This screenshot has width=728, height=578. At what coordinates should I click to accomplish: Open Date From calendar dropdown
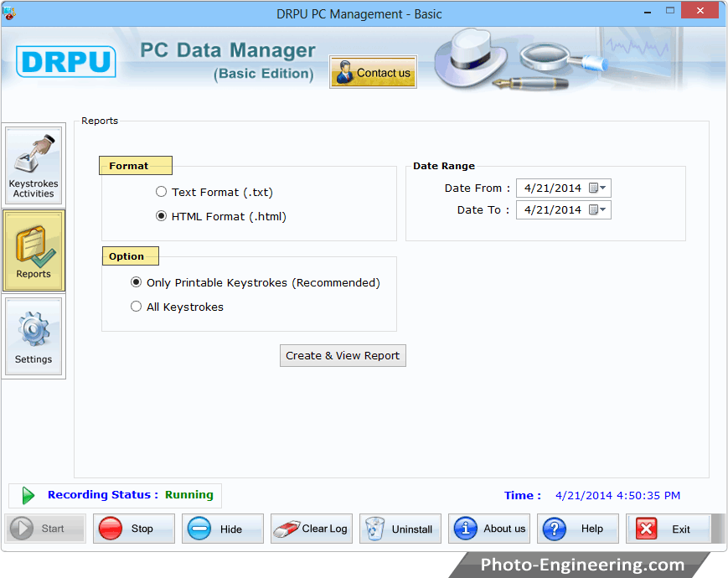[x=597, y=188]
